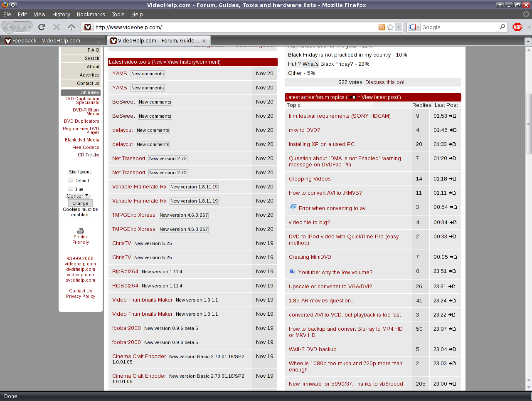Open the History menu
Viewport: 532px width, 401px height.
61,14
